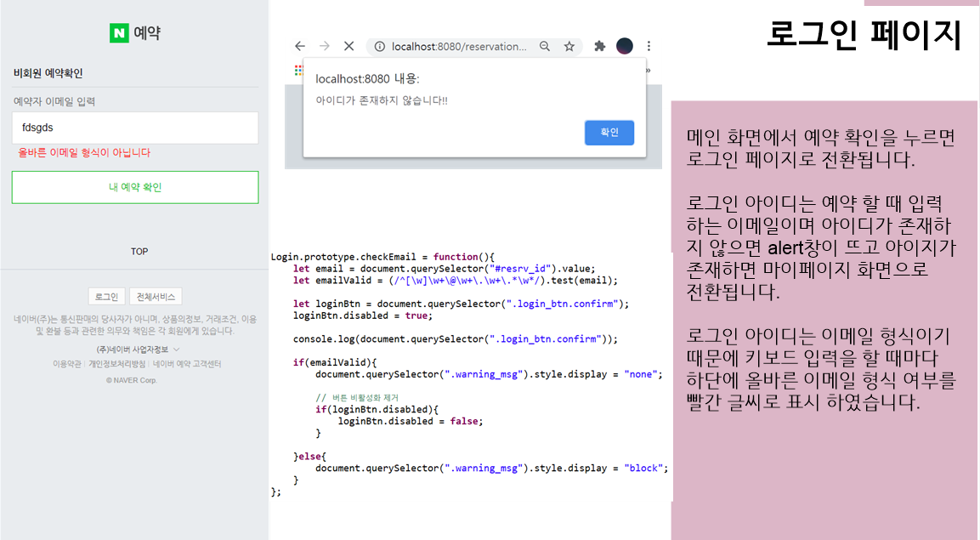Click the browser forward arrow
The width and height of the screenshot is (980, 540).
pos(325,46)
